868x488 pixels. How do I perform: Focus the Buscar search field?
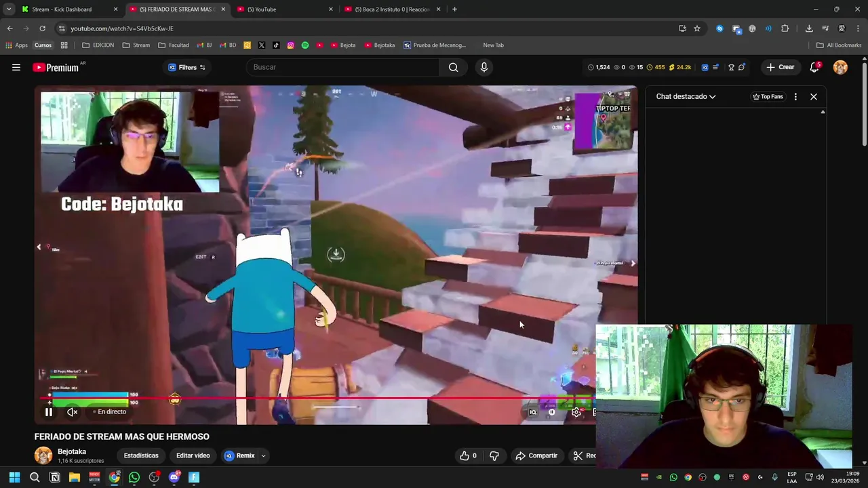pyautogui.click(x=342, y=67)
